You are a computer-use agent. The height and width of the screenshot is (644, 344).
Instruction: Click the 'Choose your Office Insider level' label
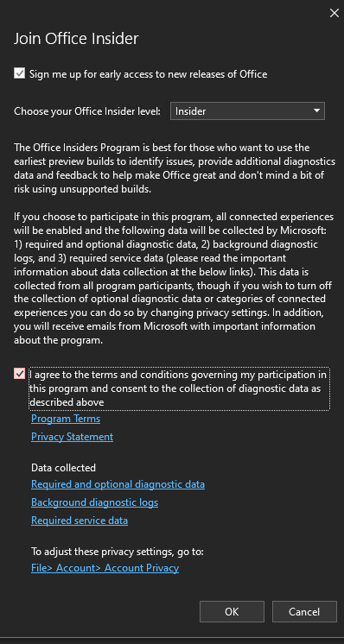(x=87, y=111)
